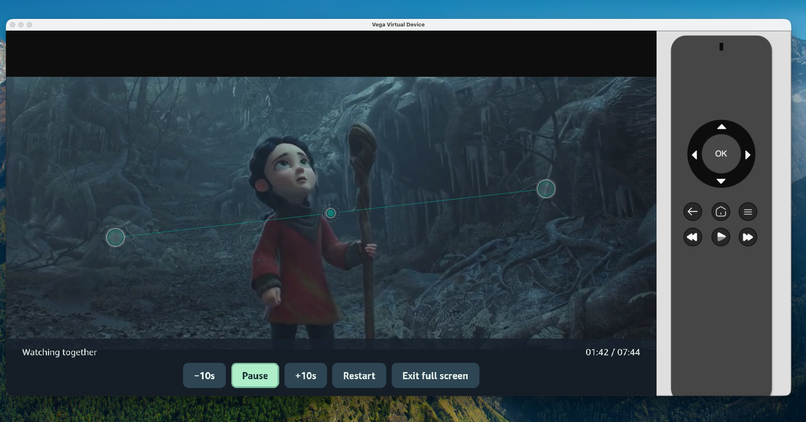806x422 pixels.
Task: Open the remote's menu button
Action: pos(748,211)
